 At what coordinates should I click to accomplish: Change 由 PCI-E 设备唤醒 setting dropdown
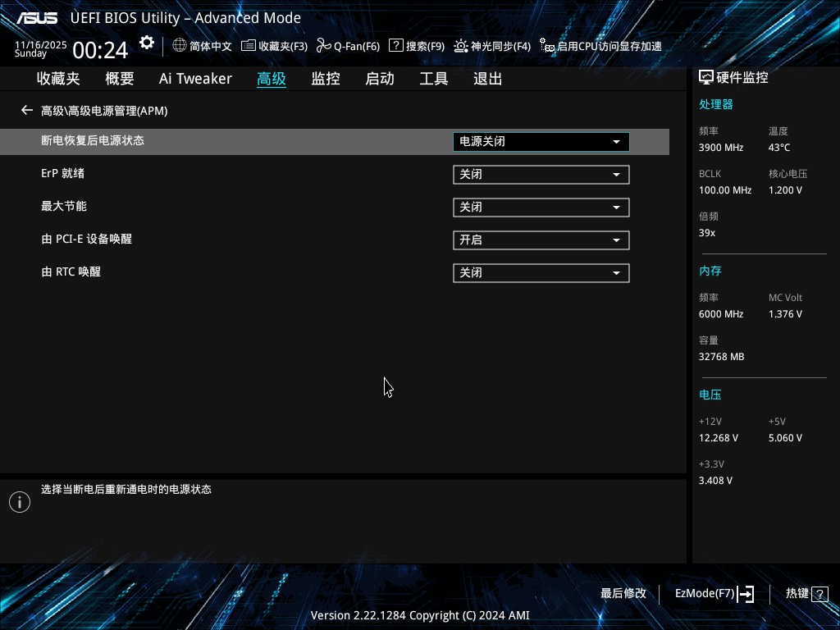pyautogui.click(x=541, y=240)
